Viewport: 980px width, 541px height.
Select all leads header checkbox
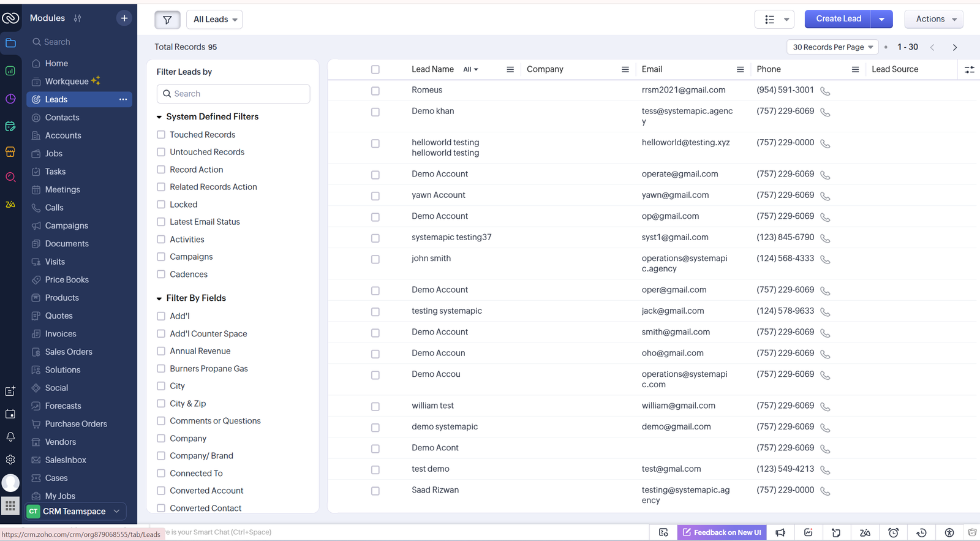point(375,70)
